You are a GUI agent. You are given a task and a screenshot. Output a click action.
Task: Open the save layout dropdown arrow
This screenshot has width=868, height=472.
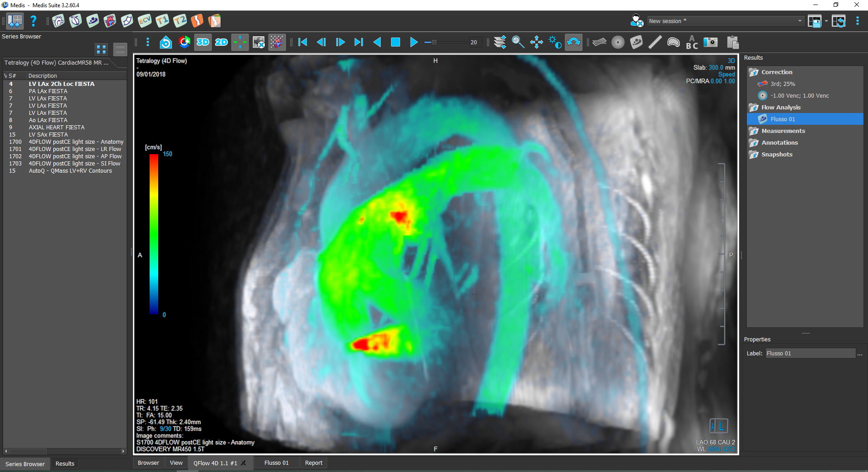(x=826, y=21)
